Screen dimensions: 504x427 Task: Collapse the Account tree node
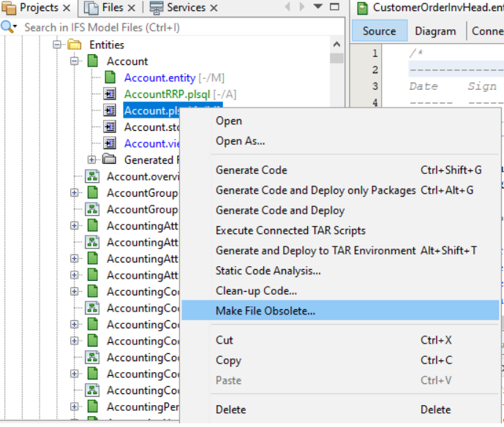pos(75,61)
